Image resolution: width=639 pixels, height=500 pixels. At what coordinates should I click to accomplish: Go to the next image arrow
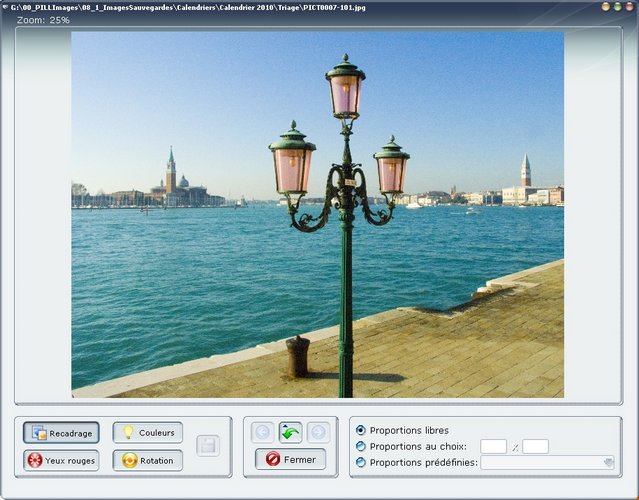point(318,432)
